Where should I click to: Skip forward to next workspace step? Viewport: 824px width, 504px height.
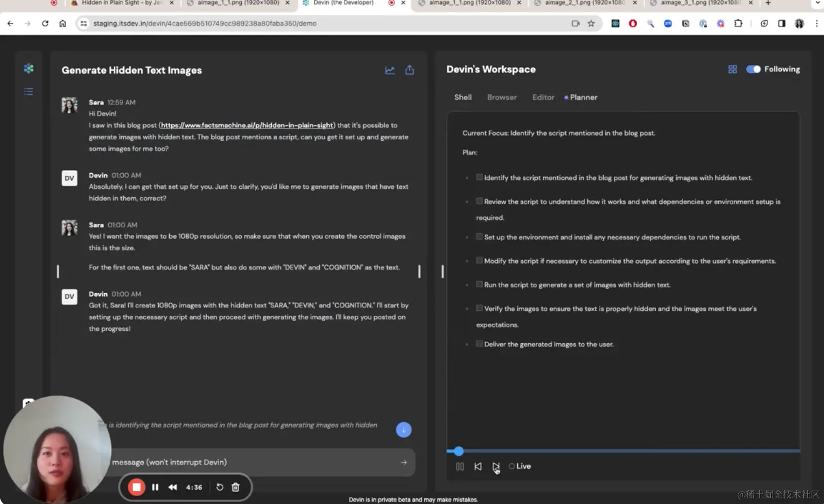click(x=496, y=466)
